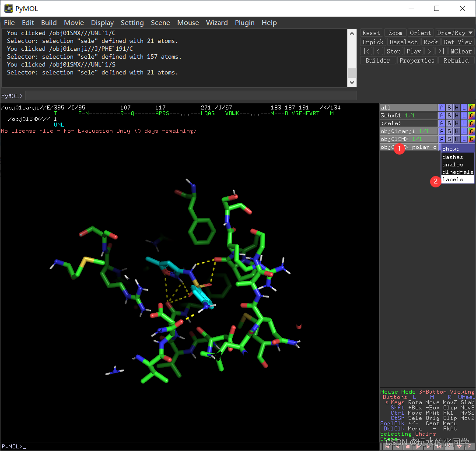Click the H button for the all row
Viewport: 476px width, 451px height.
[457, 108]
